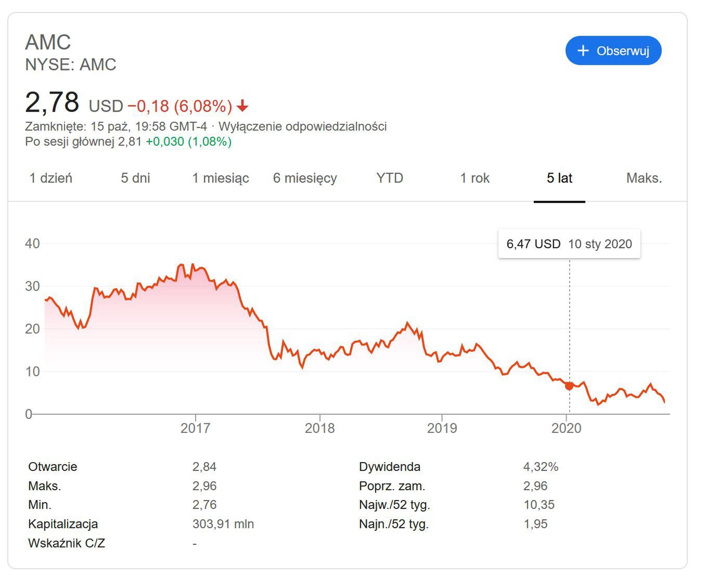Click the 2020 x-axis year label
Screen dimensions: 719x588
coord(566,428)
